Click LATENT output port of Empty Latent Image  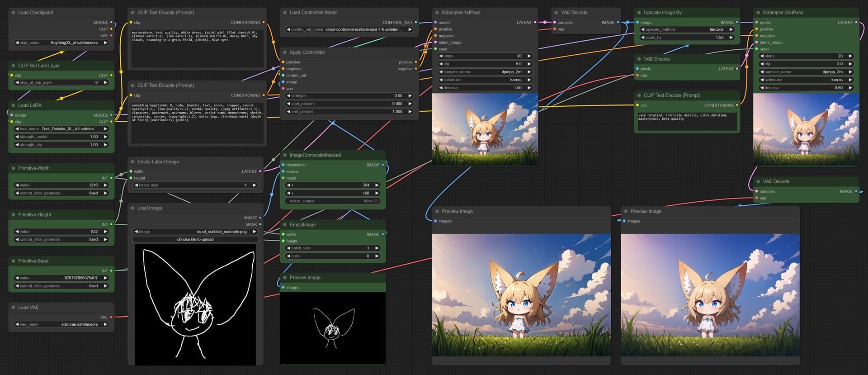(260, 171)
